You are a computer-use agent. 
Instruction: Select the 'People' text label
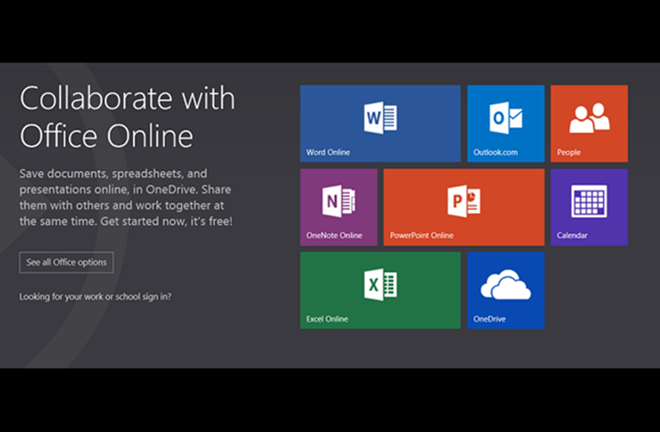coord(569,153)
